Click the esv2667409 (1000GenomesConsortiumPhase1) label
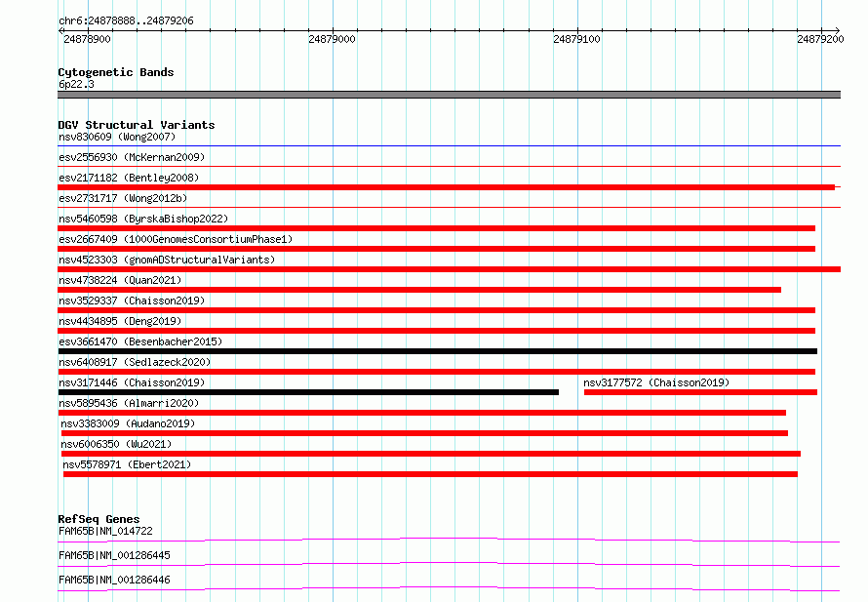 pyautogui.click(x=176, y=239)
